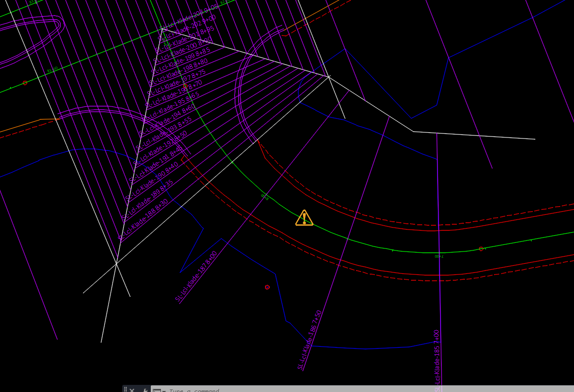
Task: Select label 'SL-Lcl-Klade-195 8+65'
Action: [171, 106]
